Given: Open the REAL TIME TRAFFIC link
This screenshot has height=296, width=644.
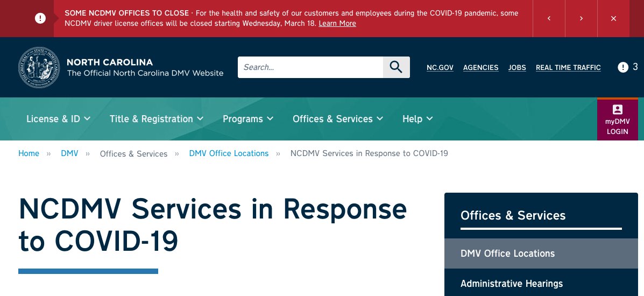Looking at the screenshot, I should (x=568, y=67).
